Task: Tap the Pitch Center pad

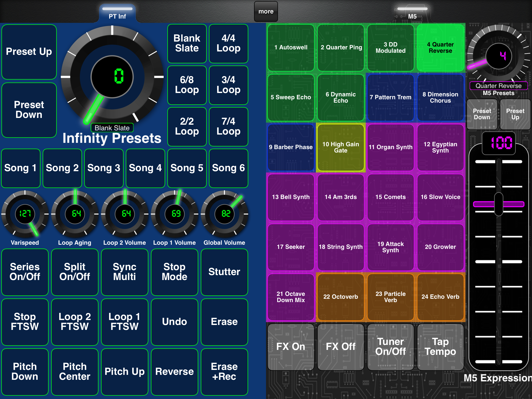Action: click(x=75, y=372)
